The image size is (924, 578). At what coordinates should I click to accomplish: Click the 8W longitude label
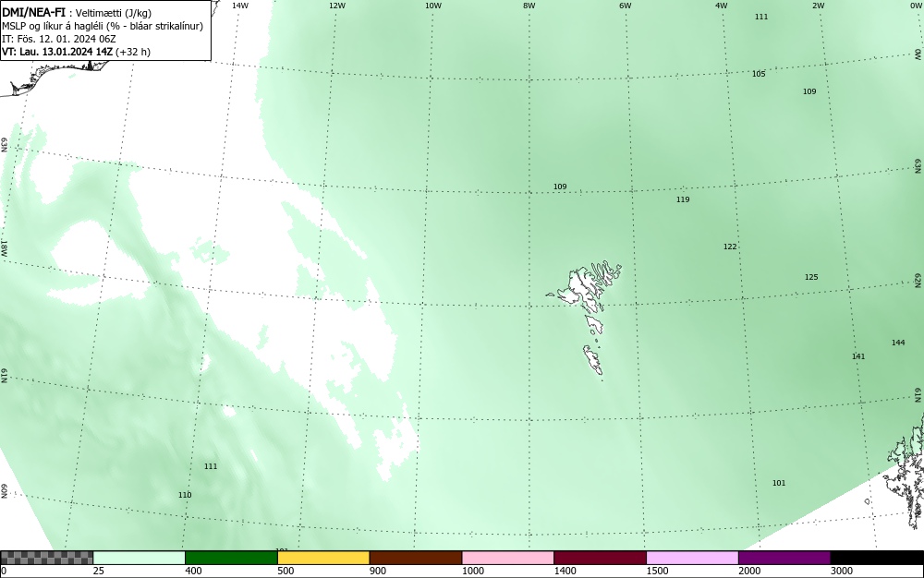point(529,6)
